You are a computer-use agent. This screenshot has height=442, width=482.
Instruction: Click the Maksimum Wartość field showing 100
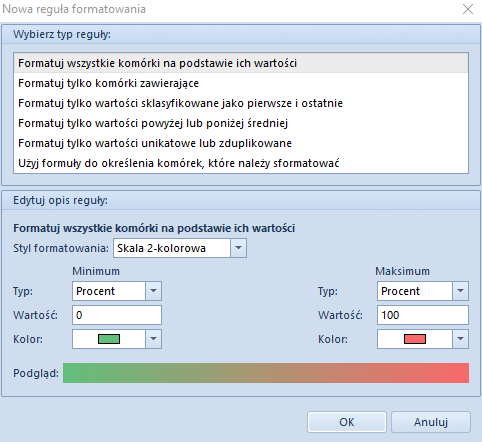point(423,315)
